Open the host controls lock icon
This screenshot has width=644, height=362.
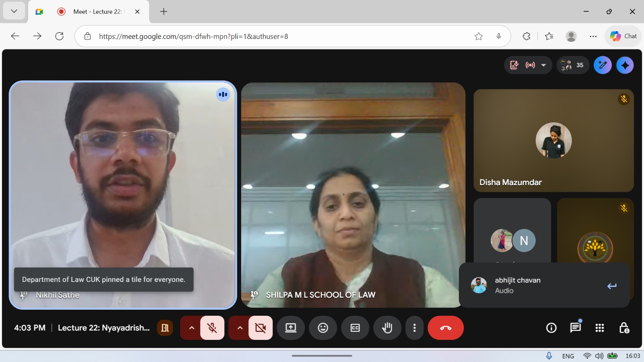pos(624,328)
